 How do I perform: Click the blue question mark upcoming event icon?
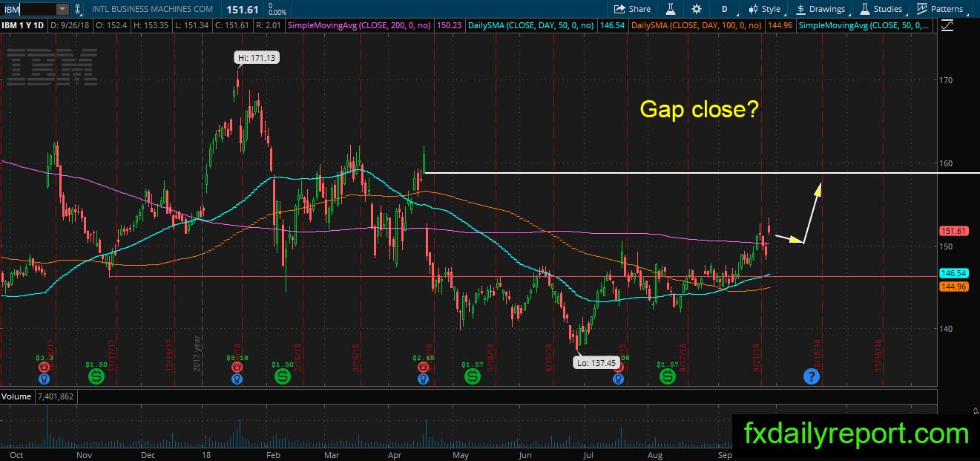(812, 376)
